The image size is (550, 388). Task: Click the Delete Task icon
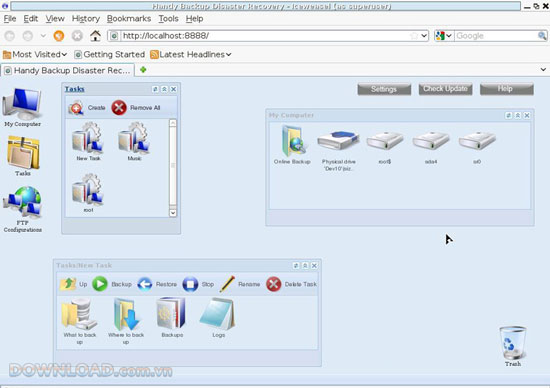coord(274,284)
